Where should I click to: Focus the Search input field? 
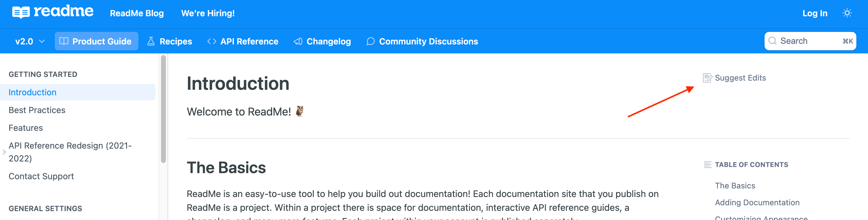coord(810,41)
